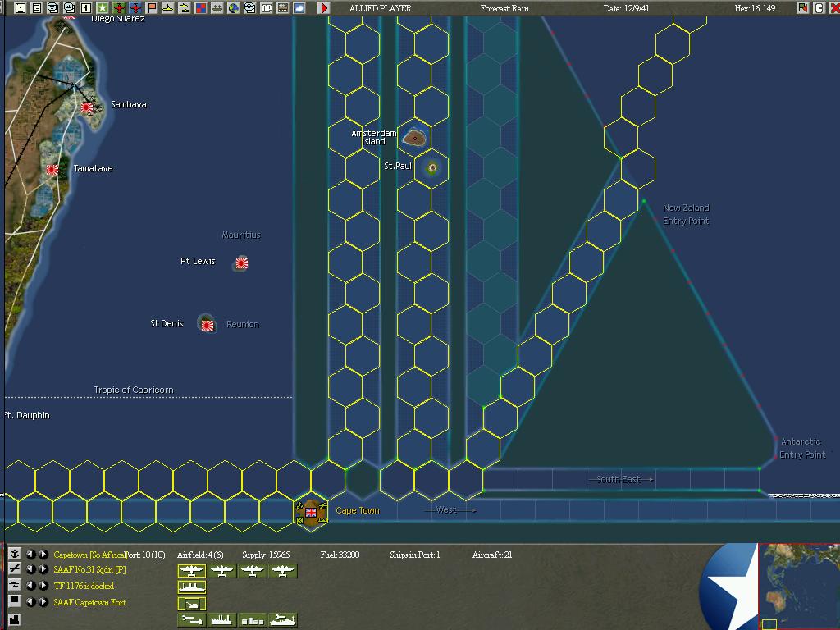Open the save game disk icon
Viewport: 840px width, 630px height.
(x=21, y=8)
